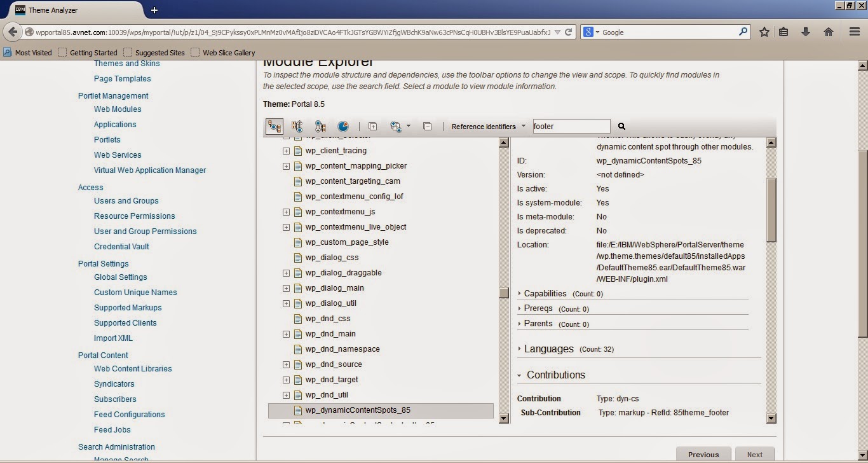Click the wp_dnd_css module file icon
868x463 pixels.
299,319
